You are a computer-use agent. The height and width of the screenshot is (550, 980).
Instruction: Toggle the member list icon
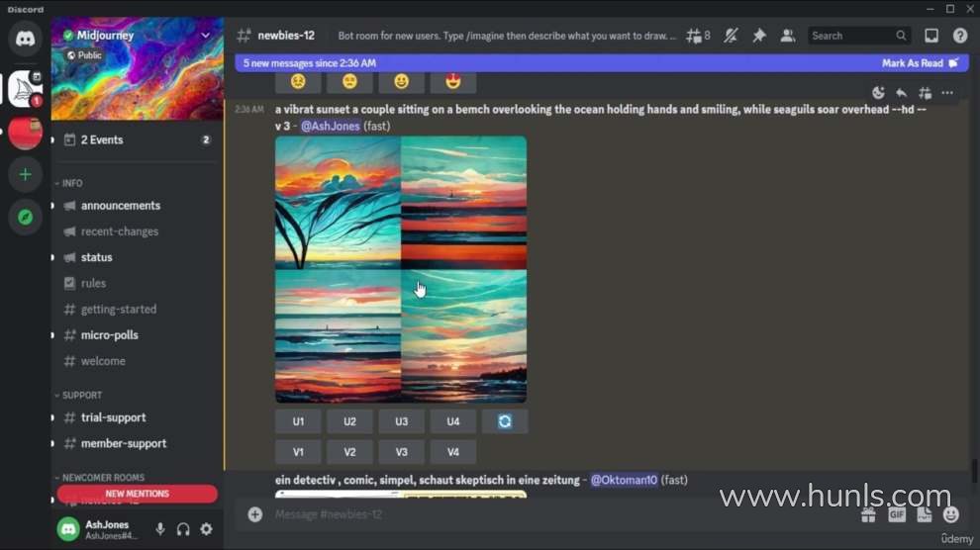pyautogui.click(x=788, y=36)
